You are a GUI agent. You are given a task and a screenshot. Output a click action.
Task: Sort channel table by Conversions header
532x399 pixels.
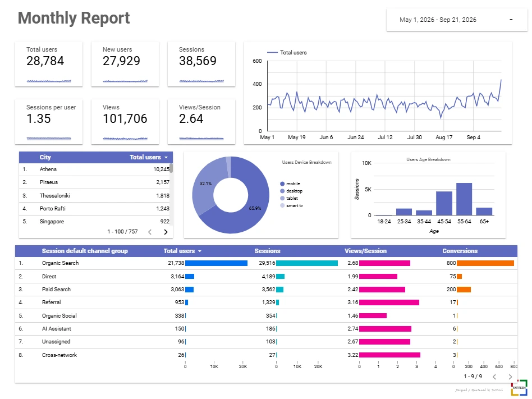(460, 251)
